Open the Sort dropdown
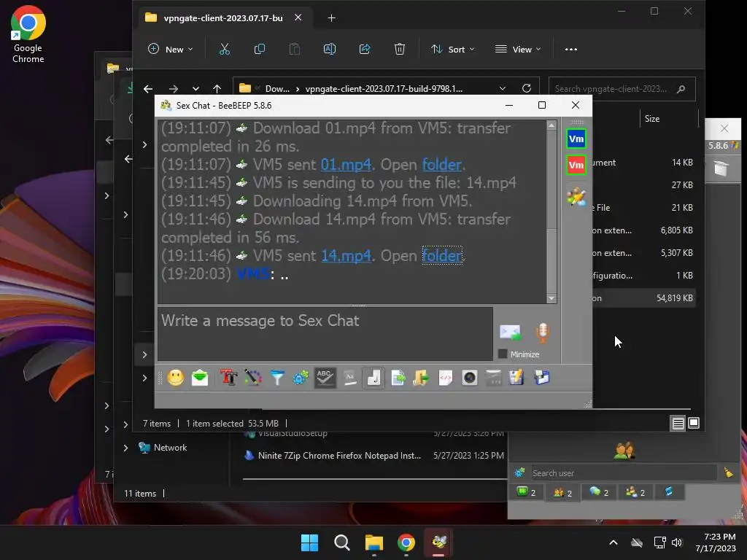Screen dimensions: 747x560 point(452,49)
